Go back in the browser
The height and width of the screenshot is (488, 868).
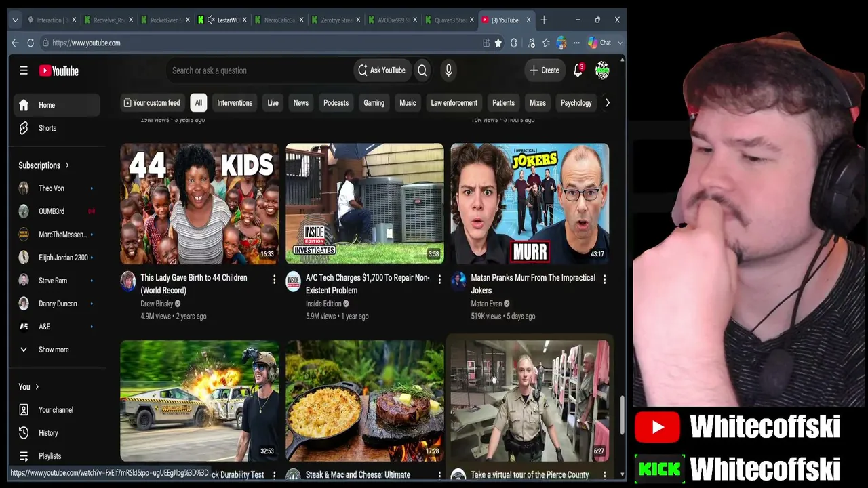click(x=15, y=43)
